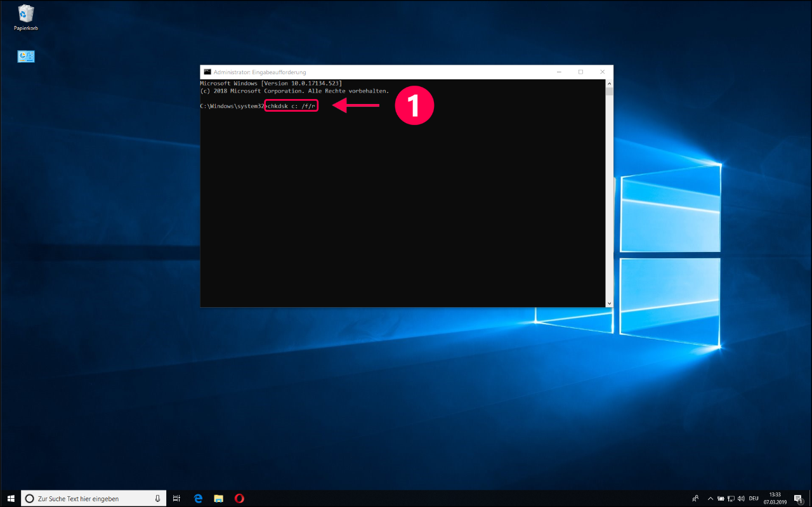Open the Action Center notifications icon
Screen dimensions: 812x507
click(798, 499)
